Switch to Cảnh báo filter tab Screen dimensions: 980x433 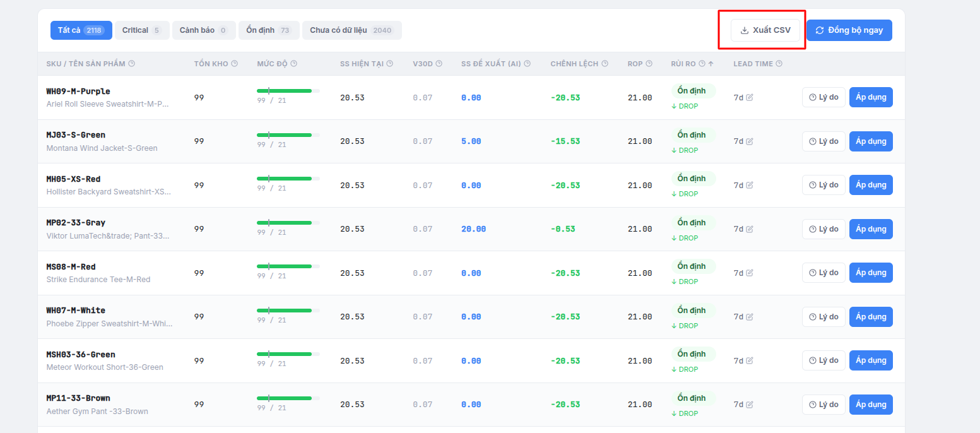(x=204, y=30)
